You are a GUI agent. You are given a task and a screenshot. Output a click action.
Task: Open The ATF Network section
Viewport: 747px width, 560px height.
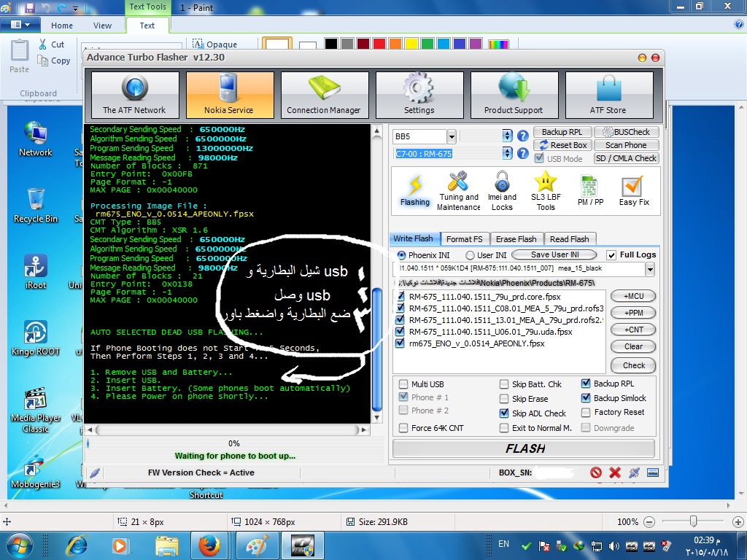click(135, 95)
